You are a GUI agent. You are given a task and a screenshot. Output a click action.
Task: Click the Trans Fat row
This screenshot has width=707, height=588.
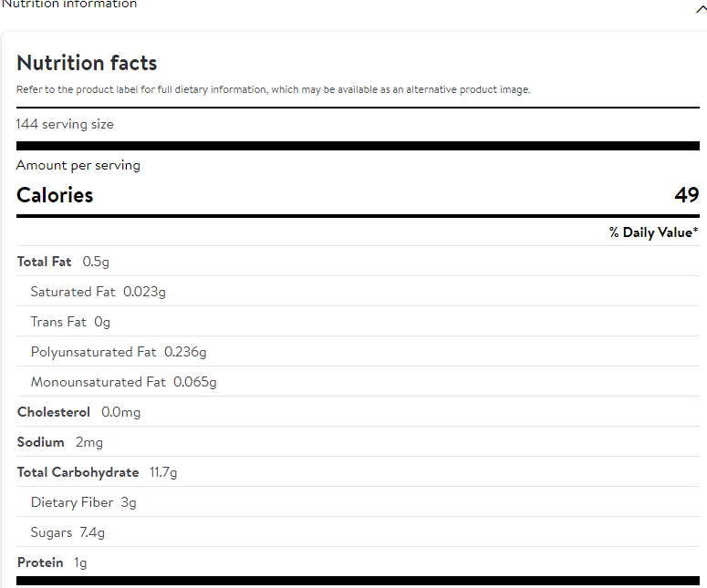(70, 322)
